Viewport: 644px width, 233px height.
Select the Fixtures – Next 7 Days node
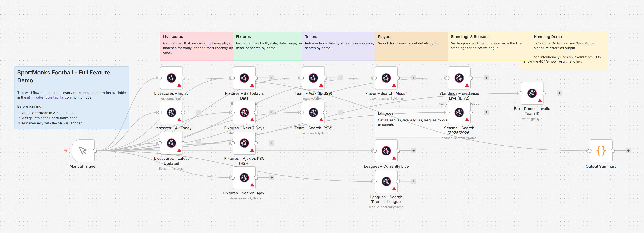(x=244, y=112)
